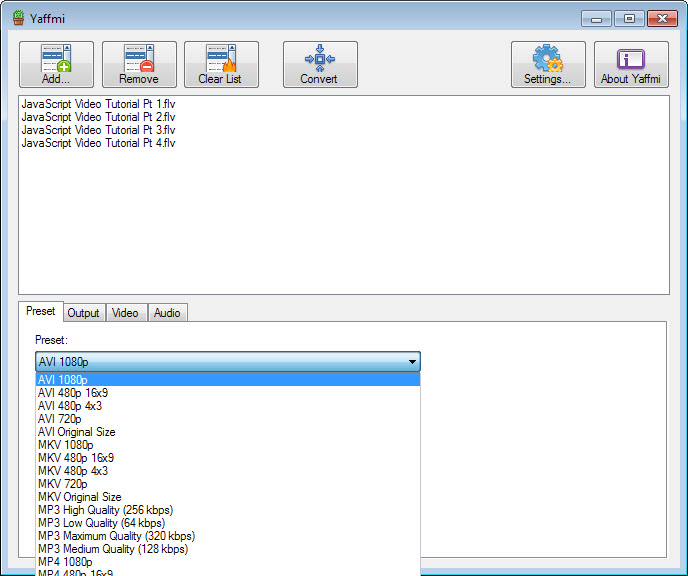Click the Add... files button
Viewport: 688px width, 576px height.
pos(56,64)
